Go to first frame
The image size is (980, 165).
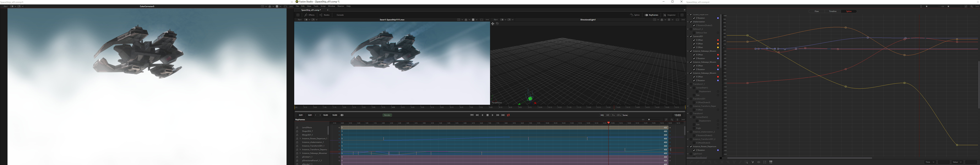pyautogui.click(x=472, y=115)
